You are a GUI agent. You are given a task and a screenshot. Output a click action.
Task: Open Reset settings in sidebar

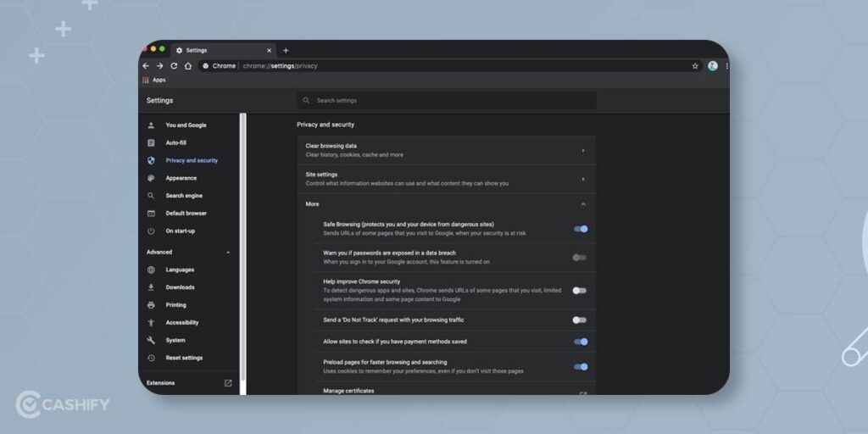(x=184, y=358)
